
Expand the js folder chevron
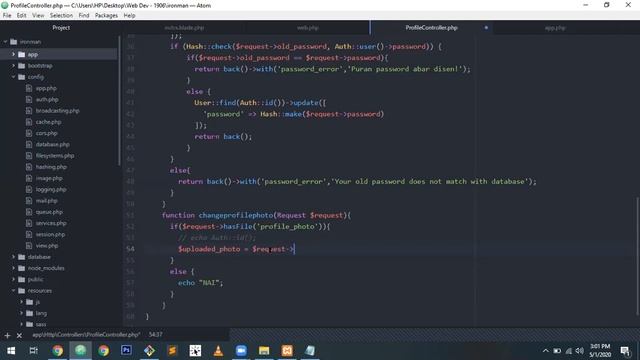coord(21,302)
